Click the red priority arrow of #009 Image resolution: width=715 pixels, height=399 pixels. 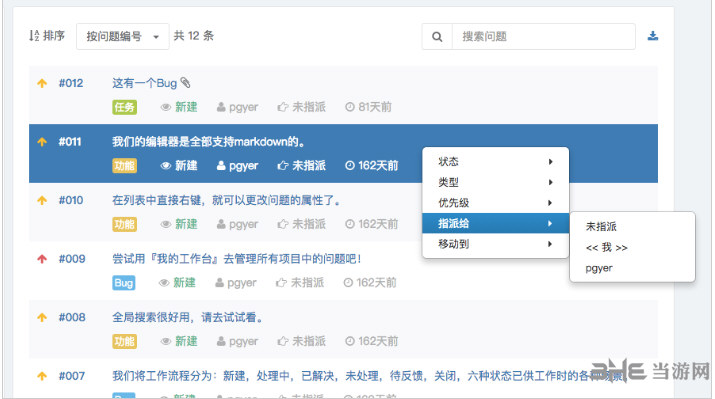42,259
